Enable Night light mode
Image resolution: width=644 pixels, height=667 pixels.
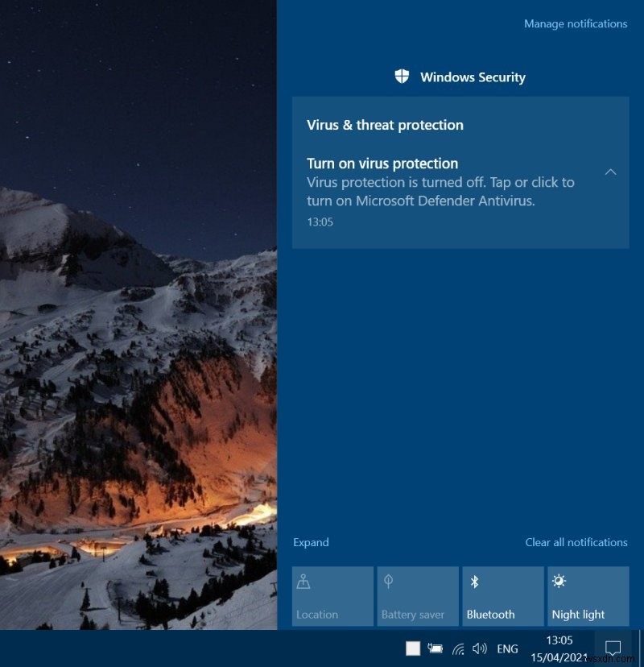588,596
